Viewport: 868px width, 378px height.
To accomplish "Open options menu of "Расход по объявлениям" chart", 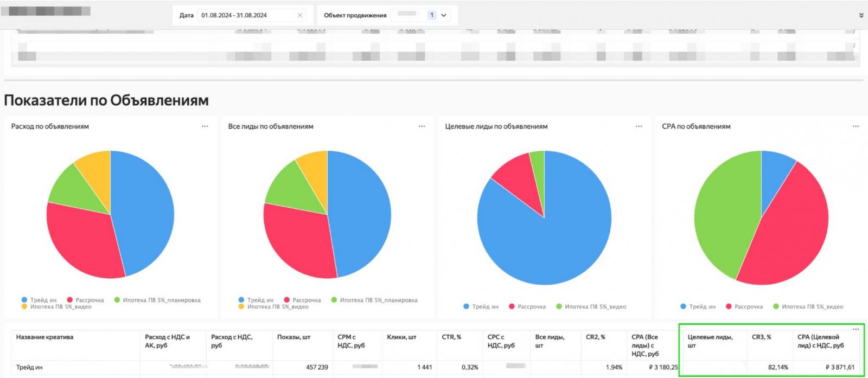I will (x=205, y=126).
